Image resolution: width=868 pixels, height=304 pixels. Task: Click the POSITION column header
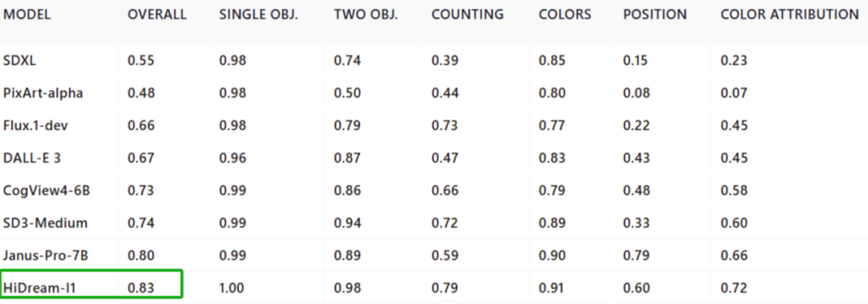[655, 15]
